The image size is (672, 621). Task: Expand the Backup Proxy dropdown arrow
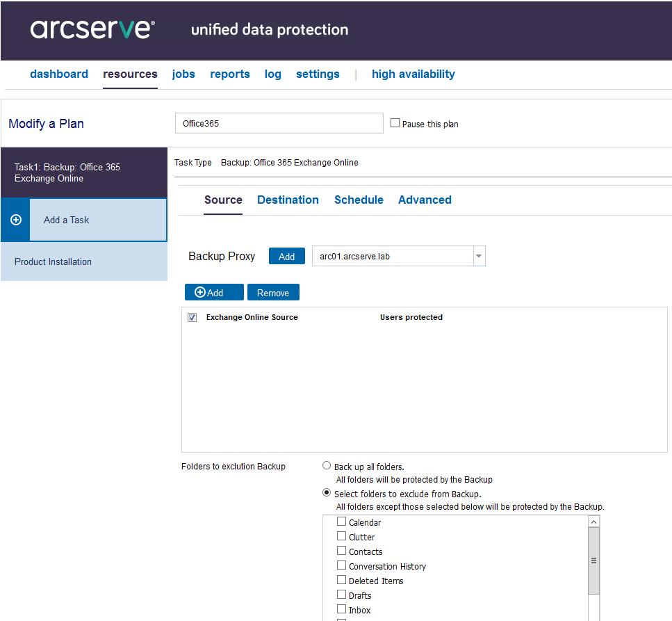[479, 257]
